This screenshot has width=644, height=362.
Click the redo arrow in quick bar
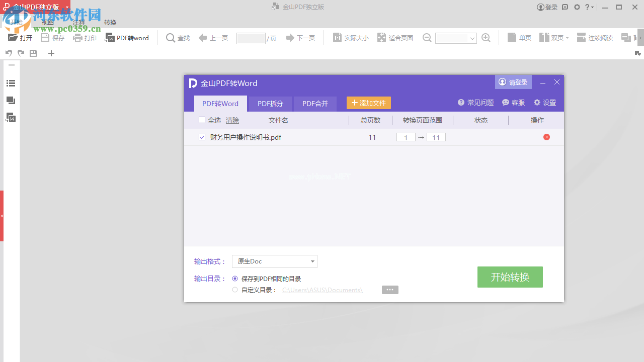click(x=21, y=53)
